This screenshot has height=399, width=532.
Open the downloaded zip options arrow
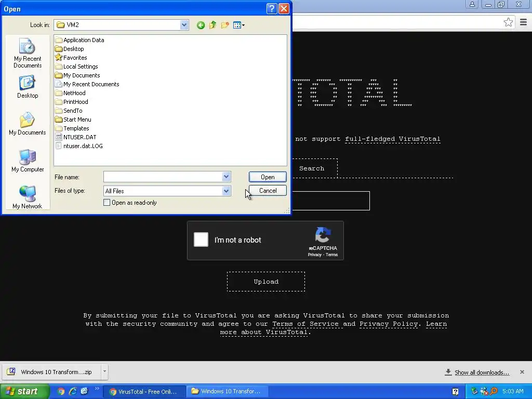tap(104, 371)
